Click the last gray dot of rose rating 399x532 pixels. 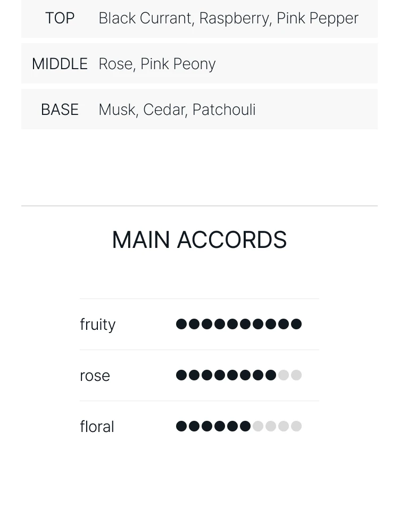click(296, 375)
